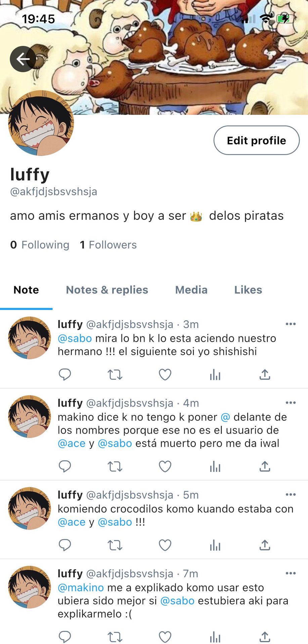The width and height of the screenshot is (308, 644).
Task: Open more options on the 7m post
Action: (291, 573)
